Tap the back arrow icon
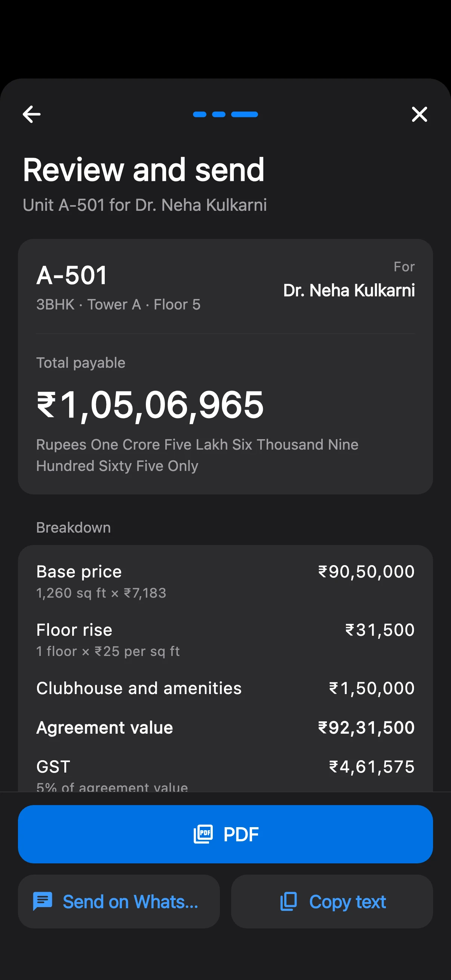Image resolution: width=451 pixels, height=980 pixels. point(31,114)
